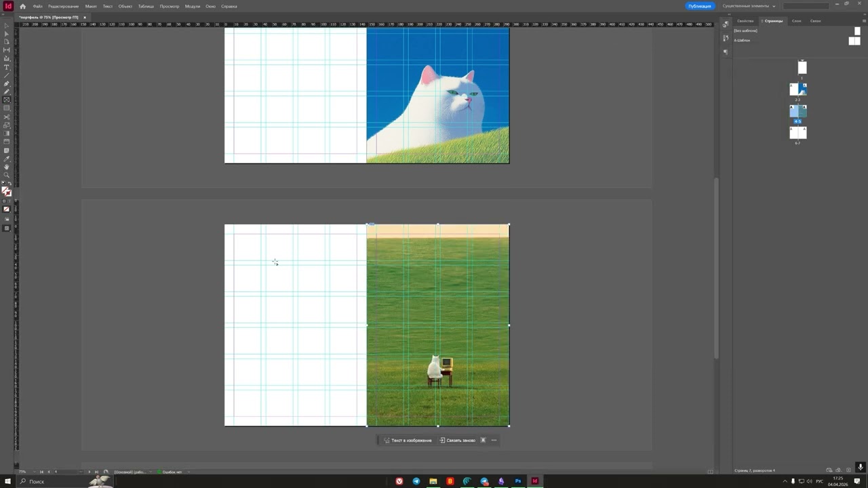868x488 pixels.
Task: Click the vertical scrollbar of the document
Action: pyautogui.click(x=715, y=268)
